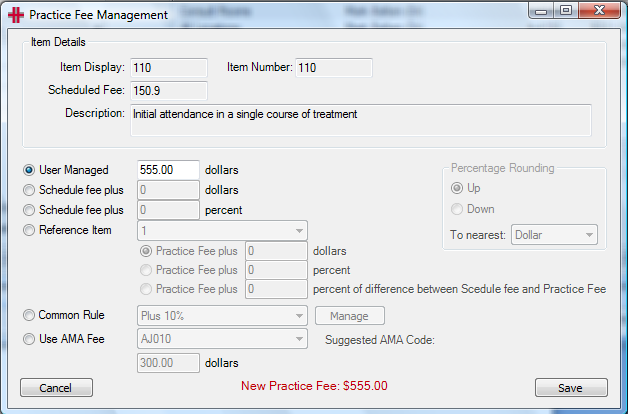Click the Cancel button
The height and width of the screenshot is (414, 628).
pos(56,388)
